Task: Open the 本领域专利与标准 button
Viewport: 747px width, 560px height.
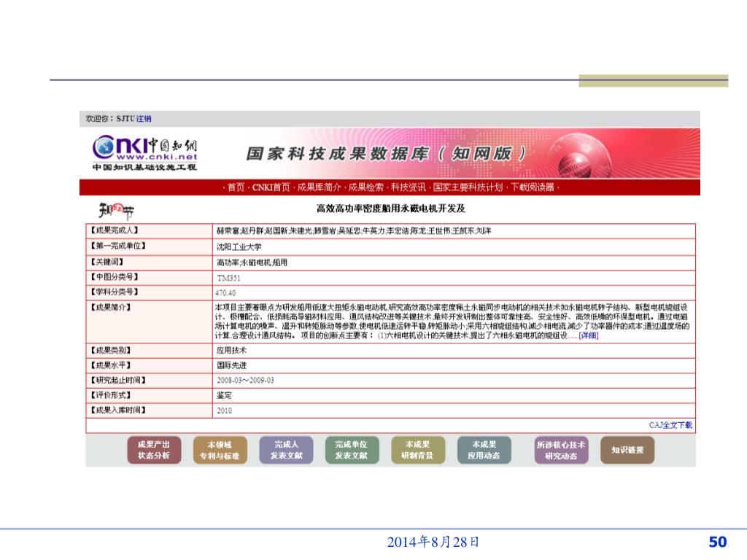Action: click(x=220, y=450)
